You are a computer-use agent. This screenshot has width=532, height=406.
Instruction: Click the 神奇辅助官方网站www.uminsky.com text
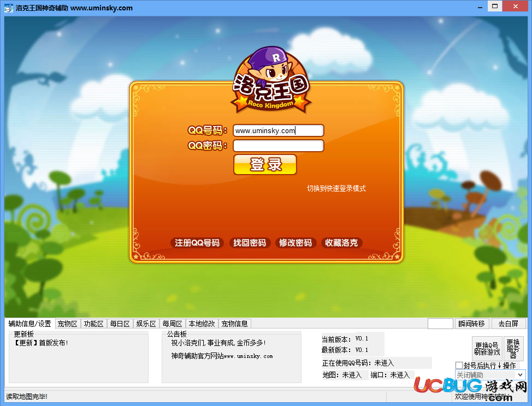pos(222,356)
